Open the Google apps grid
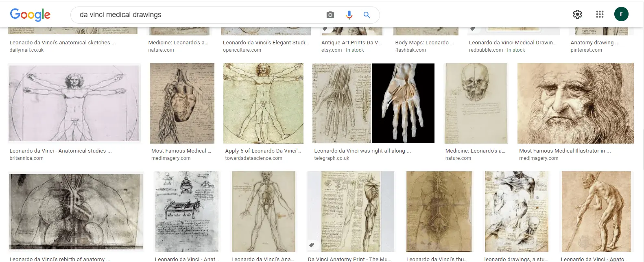644x262 pixels. tap(600, 14)
